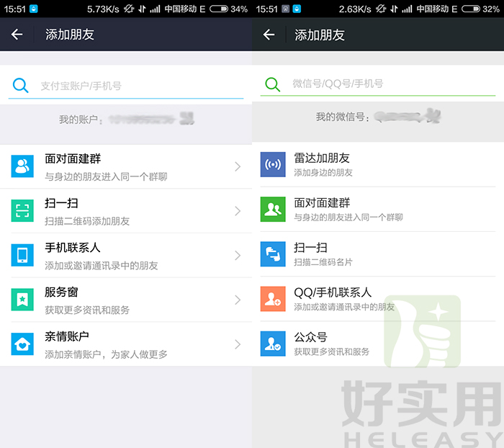Open 手机联系人 entry title
The height and width of the screenshot is (448, 504).
click(x=73, y=247)
